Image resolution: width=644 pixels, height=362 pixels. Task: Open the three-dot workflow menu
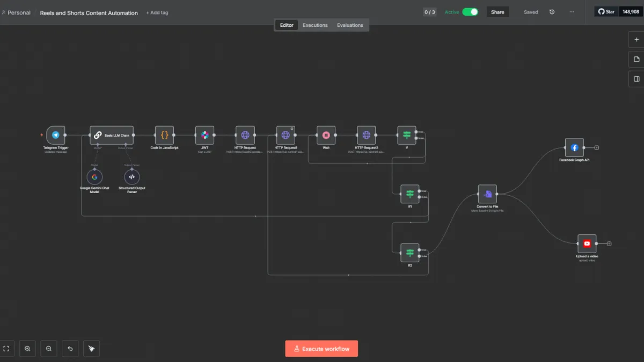coord(572,12)
